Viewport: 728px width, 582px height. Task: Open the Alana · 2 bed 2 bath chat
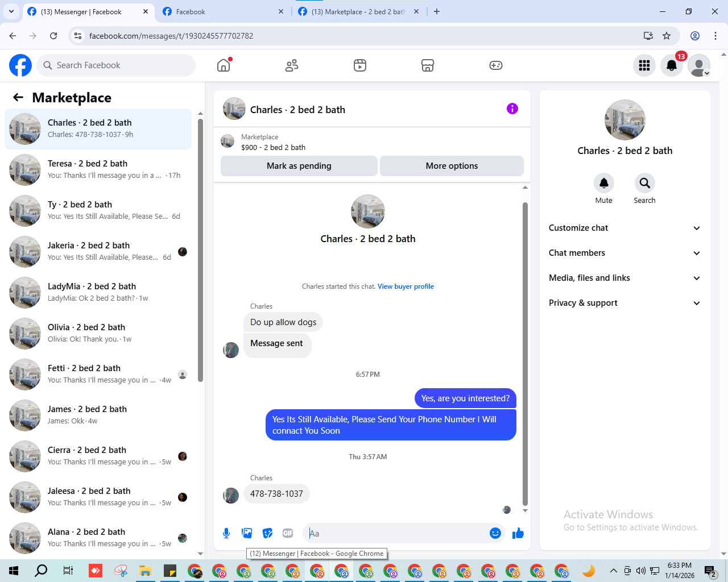[98, 538]
